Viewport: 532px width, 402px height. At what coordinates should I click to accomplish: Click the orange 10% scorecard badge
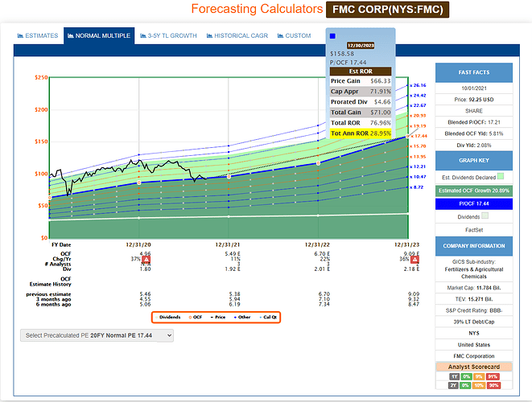pyautogui.click(x=478, y=385)
